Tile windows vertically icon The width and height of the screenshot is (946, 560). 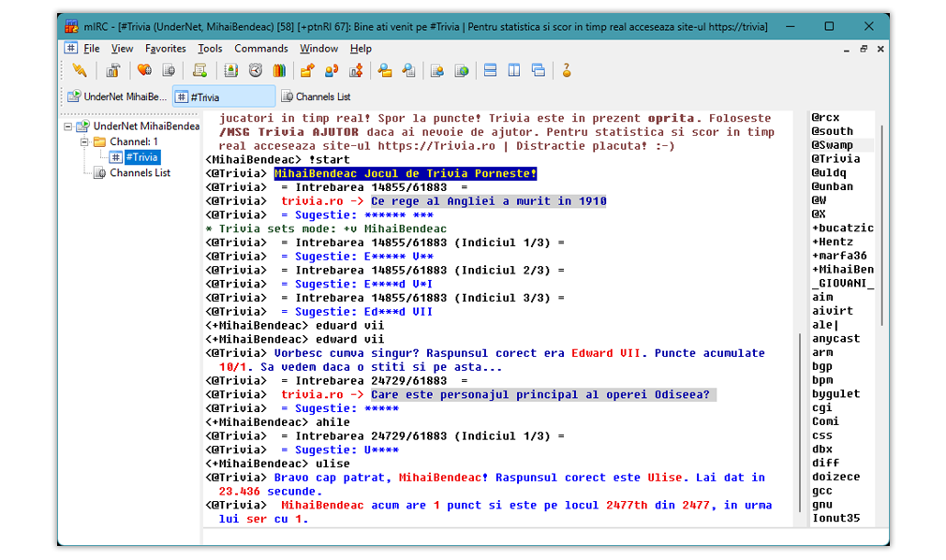(x=514, y=70)
